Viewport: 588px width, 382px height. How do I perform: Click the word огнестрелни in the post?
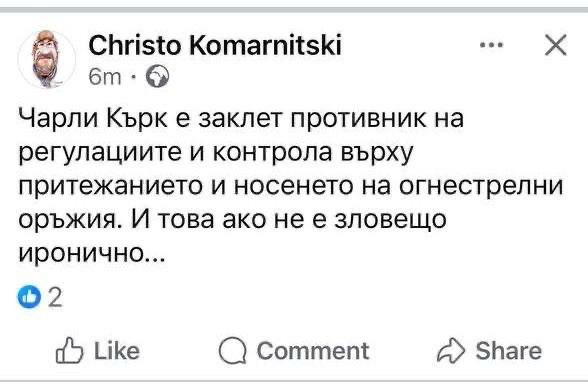[x=481, y=186]
